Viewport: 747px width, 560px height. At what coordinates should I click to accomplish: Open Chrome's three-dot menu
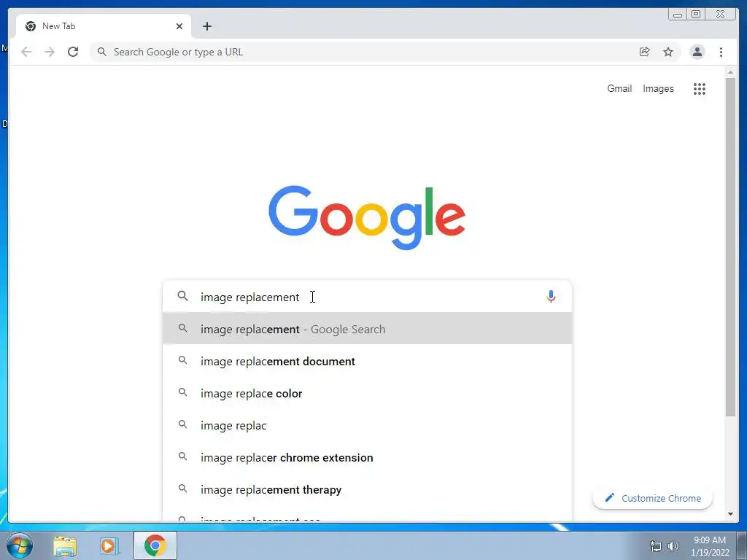pyautogui.click(x=721, y=52)
